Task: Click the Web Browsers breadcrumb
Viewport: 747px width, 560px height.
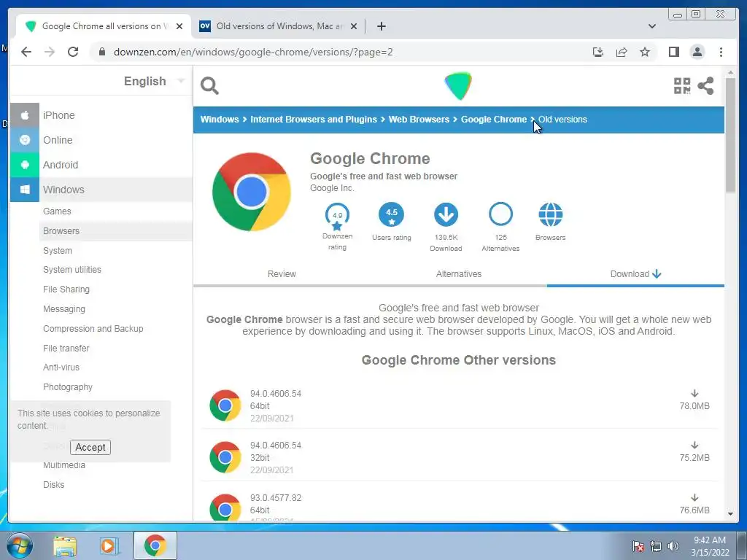Action: coord(419,120)
